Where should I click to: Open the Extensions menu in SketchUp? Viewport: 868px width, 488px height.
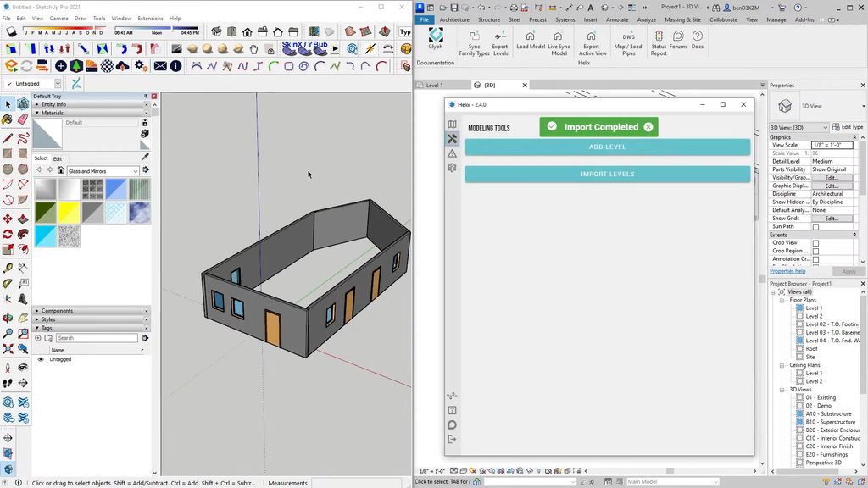150,18
